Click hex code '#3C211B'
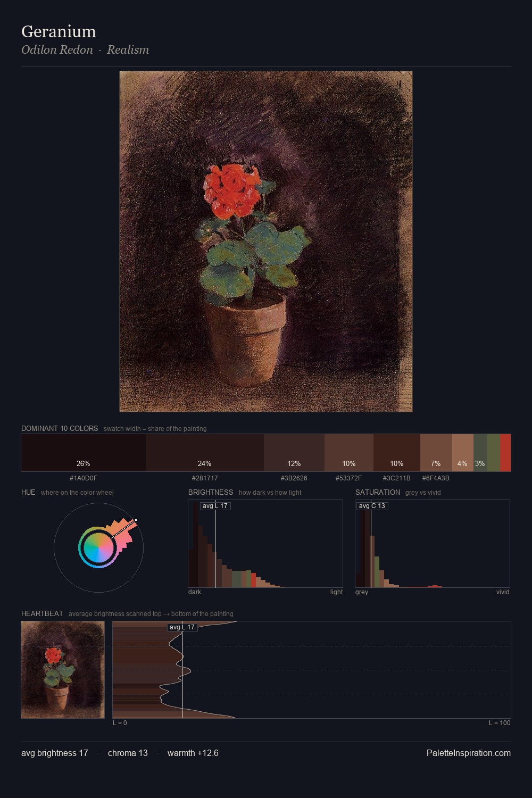This screenshot has height=798, width=532. point(397,478)
